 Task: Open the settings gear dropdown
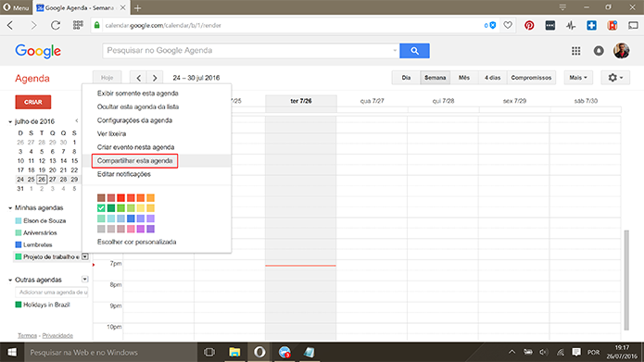point(615,78)
